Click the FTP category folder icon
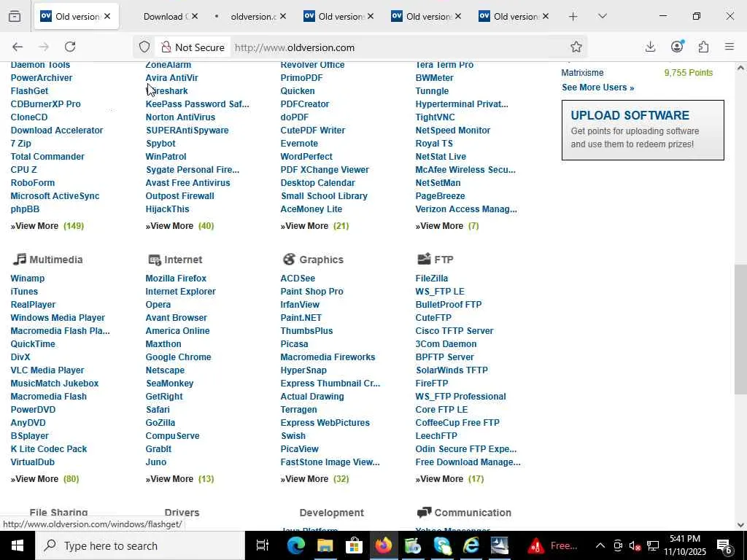The image size is (747, 560). (x=424, y=259)
